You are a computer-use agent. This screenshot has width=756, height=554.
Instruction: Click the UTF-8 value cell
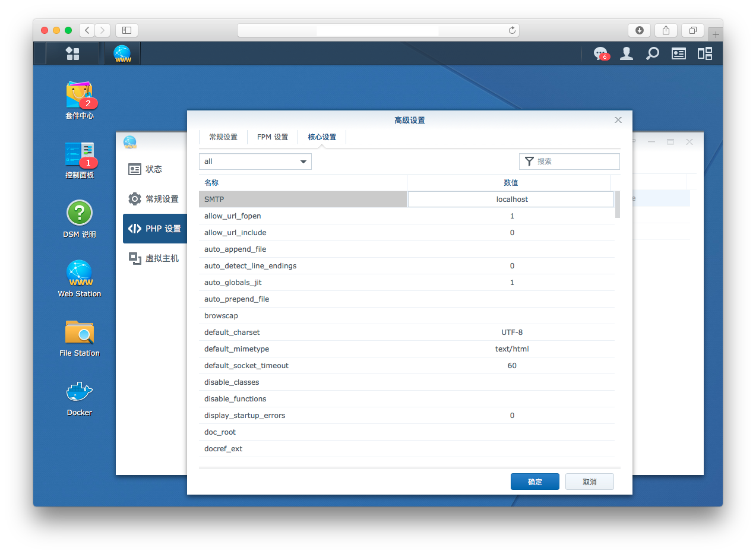[512, 333]
